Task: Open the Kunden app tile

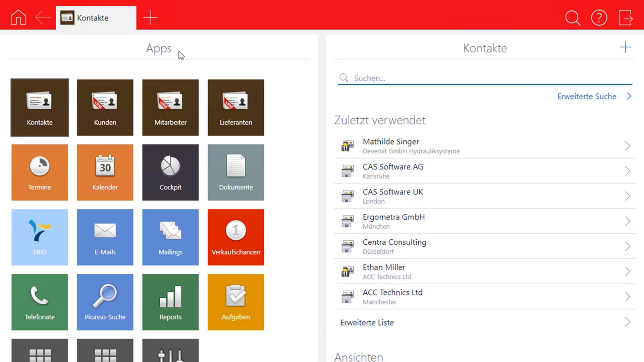Action: (x=105, y=108)
